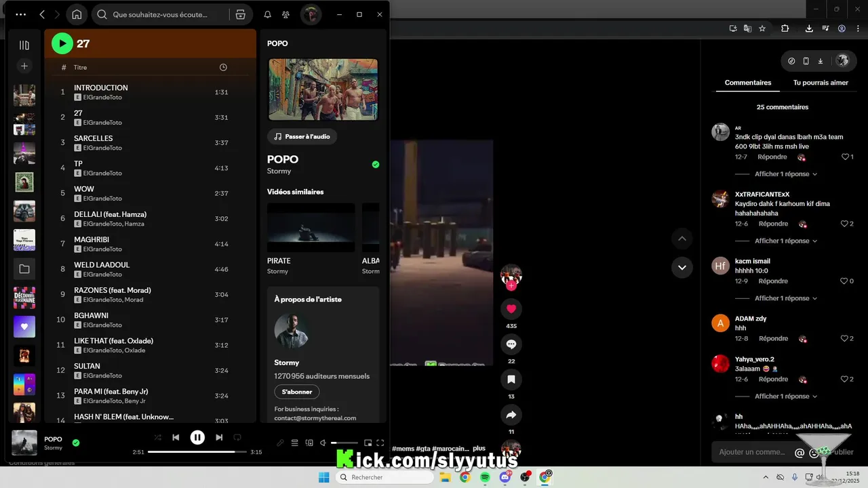The image size is (868, 488).
Task: Open artist link Morad under RAZONES
Action: (134, 300)
